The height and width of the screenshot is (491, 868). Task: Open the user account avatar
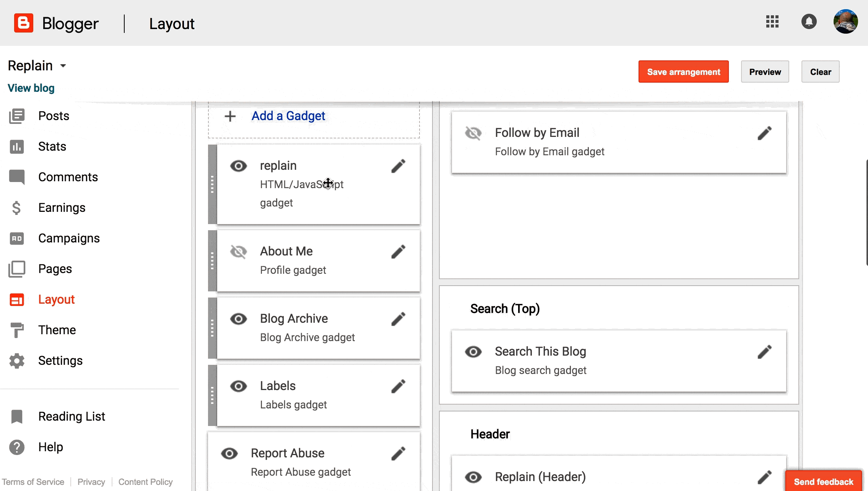tap(845, 22)
